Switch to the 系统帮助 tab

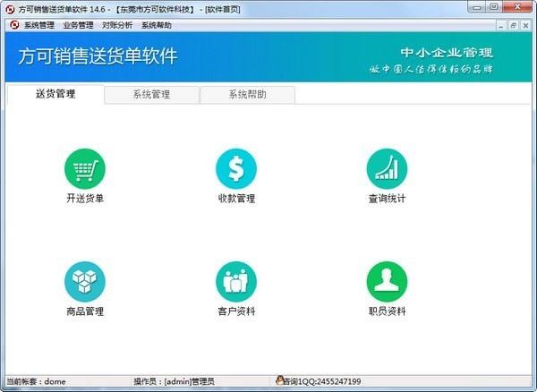pyautogui.click(x=247, y=95)
